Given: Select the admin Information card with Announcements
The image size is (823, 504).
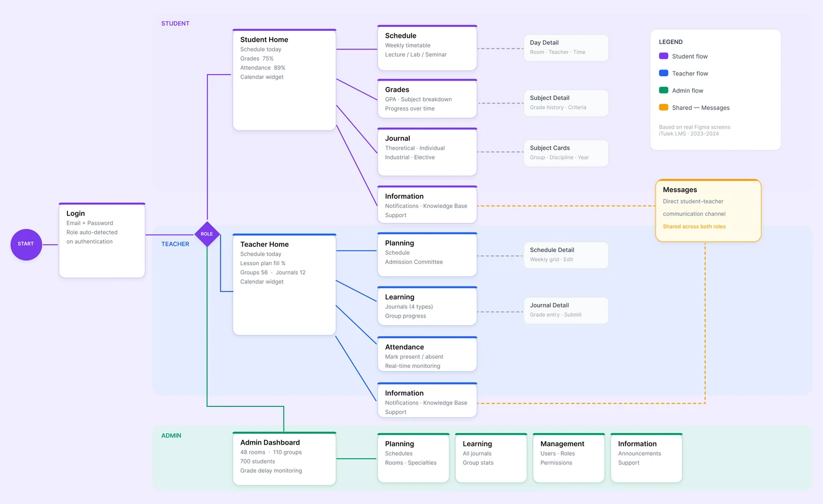Looking at the screenshot, I should pyautogui.click(x=646, y=458).
